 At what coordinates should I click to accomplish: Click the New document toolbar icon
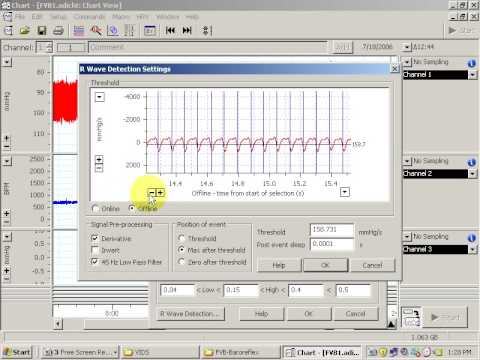pos(8,31)
